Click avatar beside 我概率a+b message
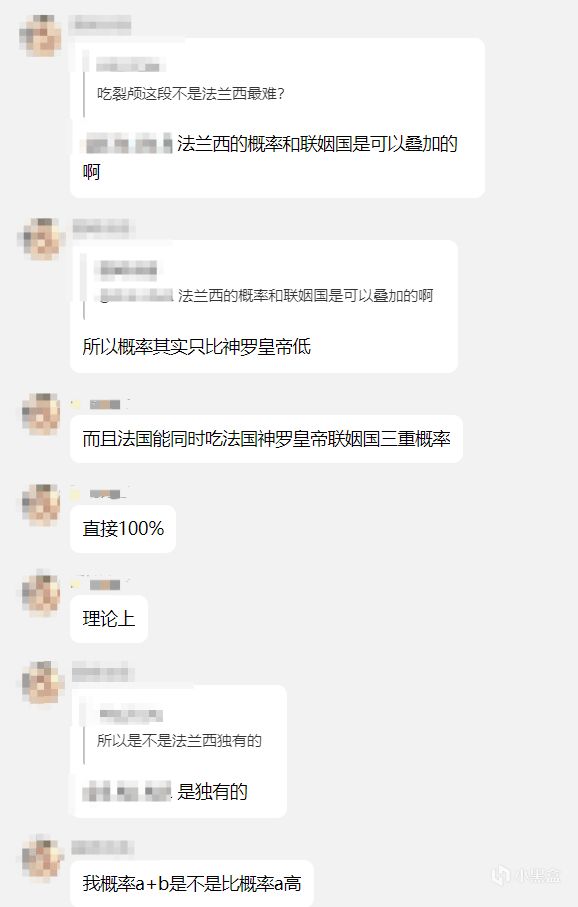Screen dimensions: 578x907 [x=41, y=857]
